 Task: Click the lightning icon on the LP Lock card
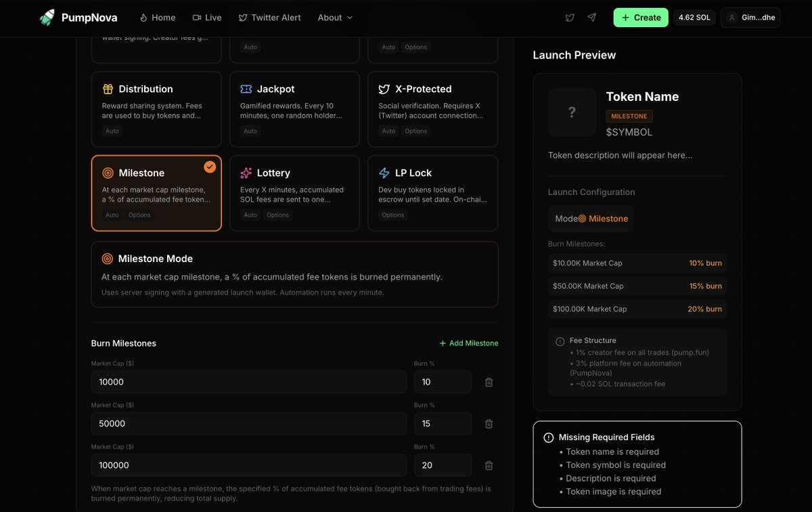[x=386, y=172]
